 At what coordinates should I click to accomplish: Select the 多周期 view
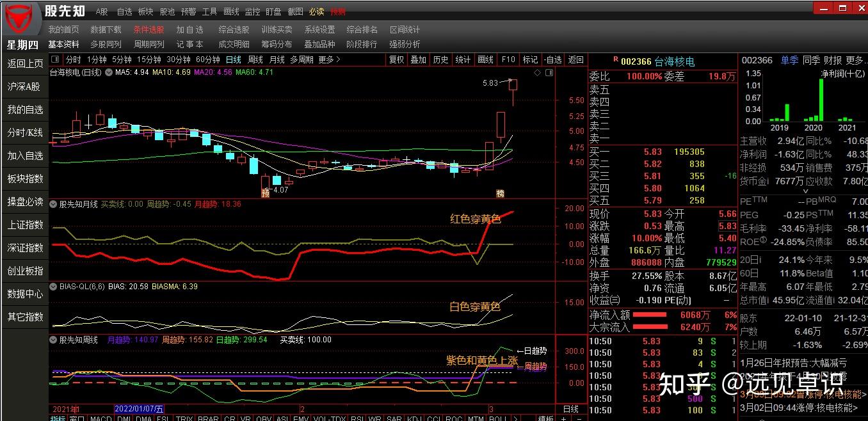(x=301, y=60)
